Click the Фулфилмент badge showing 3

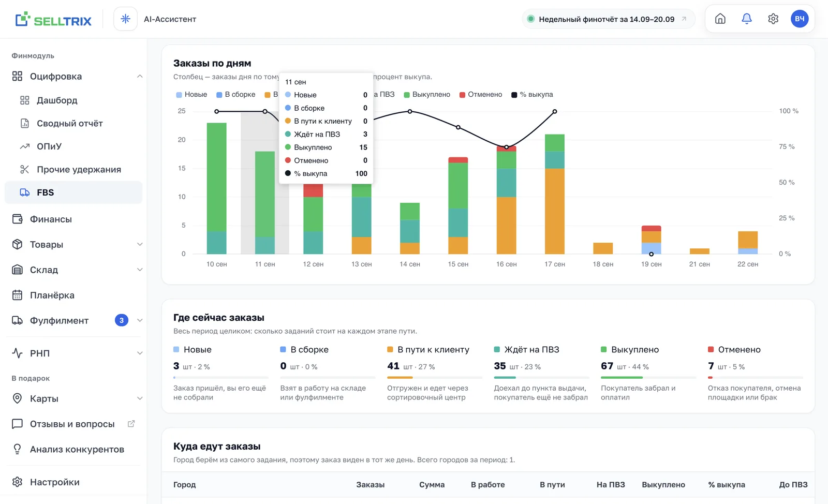click(122, 320)
